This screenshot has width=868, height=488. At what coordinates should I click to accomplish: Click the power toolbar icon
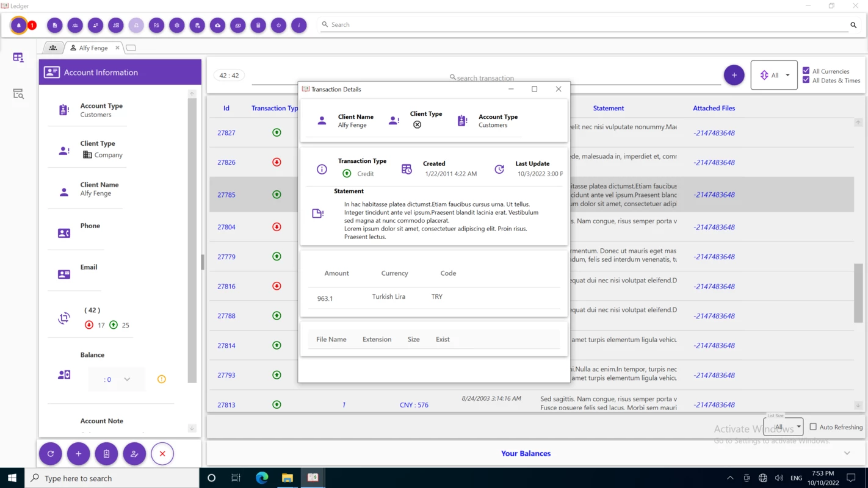point(278,25)
